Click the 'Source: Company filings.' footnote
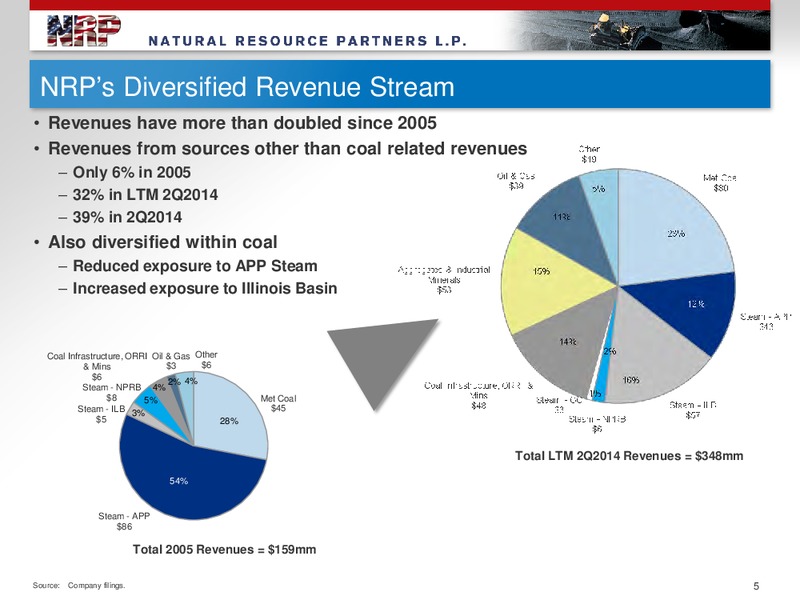Image resolution: width=800 pixels, height=600 pixels. pyautogui.click(x=79, y=585)
